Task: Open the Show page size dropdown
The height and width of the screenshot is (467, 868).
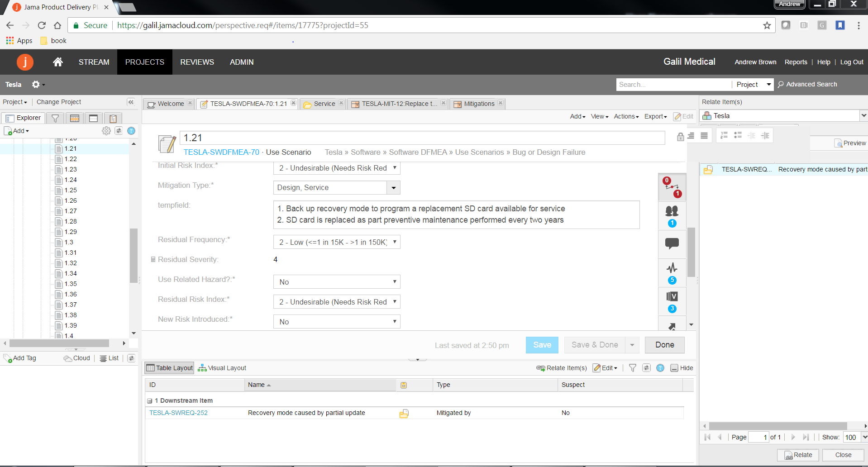Action: coord(864,437)
